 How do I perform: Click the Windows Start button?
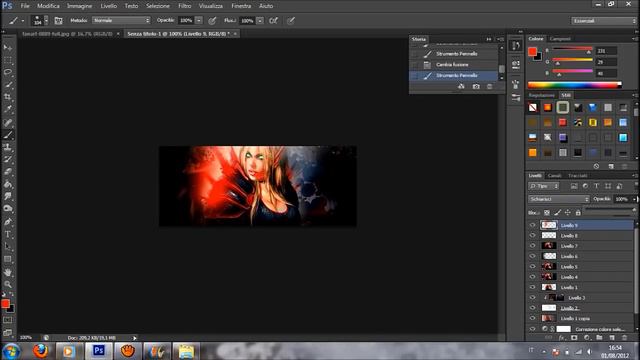[11, 351]
